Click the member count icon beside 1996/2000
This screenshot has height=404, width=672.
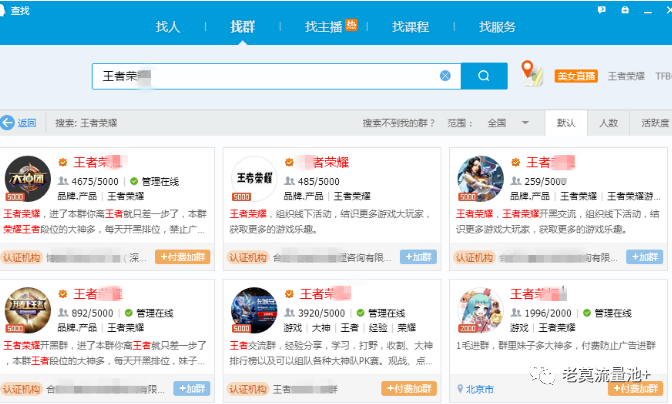(516, 312)
